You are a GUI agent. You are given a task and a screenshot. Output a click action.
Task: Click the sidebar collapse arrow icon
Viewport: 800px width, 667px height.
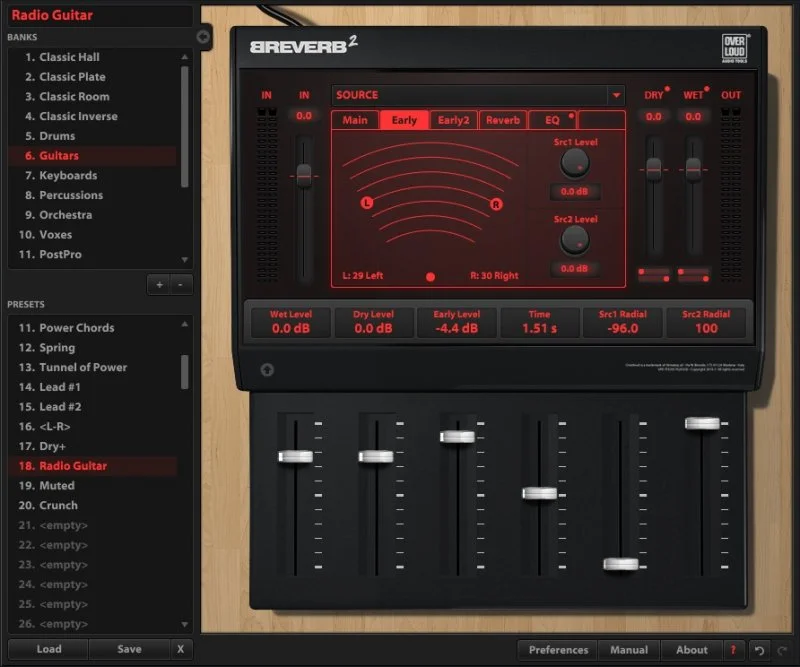point(203,37)
